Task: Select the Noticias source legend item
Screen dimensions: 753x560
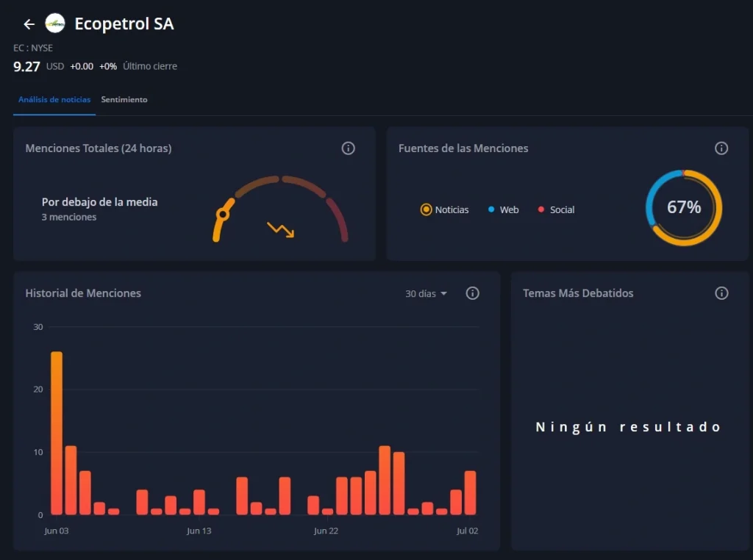Action: coord(444,209)
